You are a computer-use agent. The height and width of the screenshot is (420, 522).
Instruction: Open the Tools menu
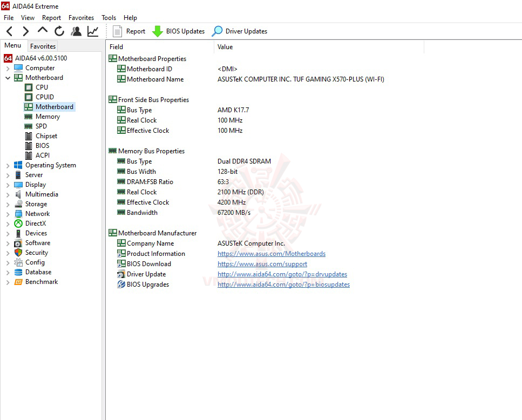(109, 18)
